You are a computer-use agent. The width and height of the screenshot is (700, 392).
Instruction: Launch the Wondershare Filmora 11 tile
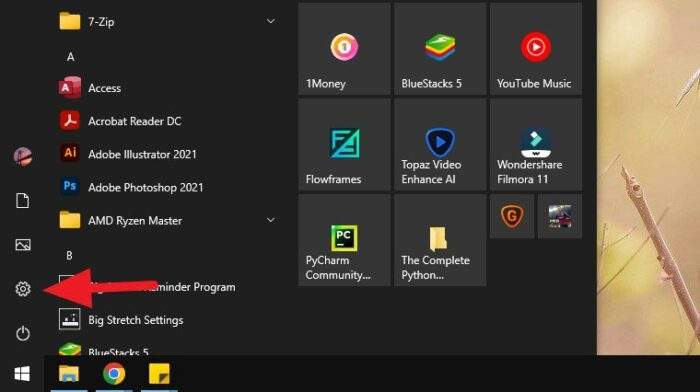coord(536,145)
